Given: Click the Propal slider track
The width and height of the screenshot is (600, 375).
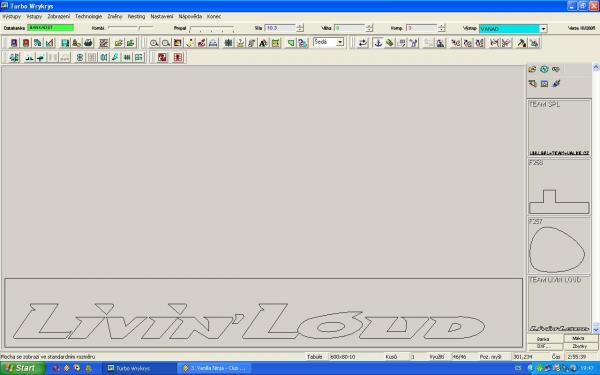Looking at the screenshot, I should tap(212, 28).
